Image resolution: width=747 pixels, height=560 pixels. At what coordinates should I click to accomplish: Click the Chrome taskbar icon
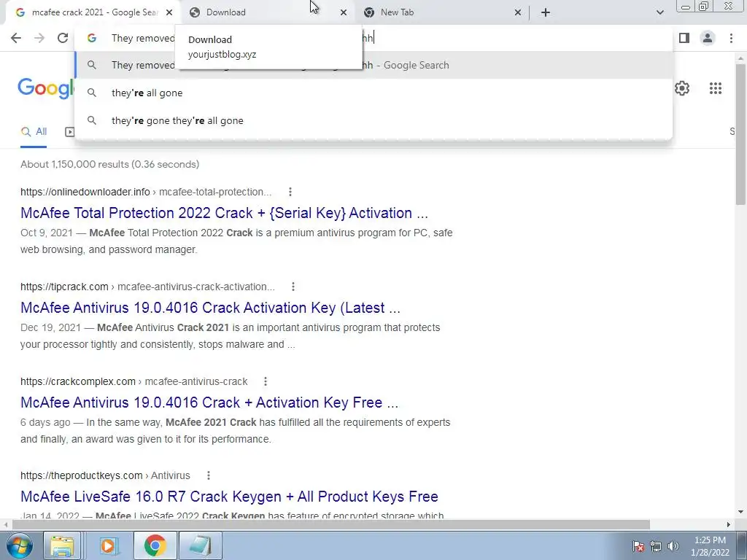[x=155, y=545]
